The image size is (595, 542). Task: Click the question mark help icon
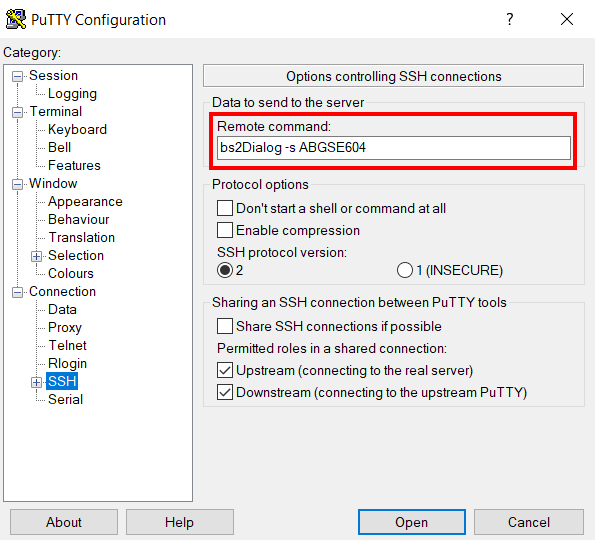pos(510,19)
